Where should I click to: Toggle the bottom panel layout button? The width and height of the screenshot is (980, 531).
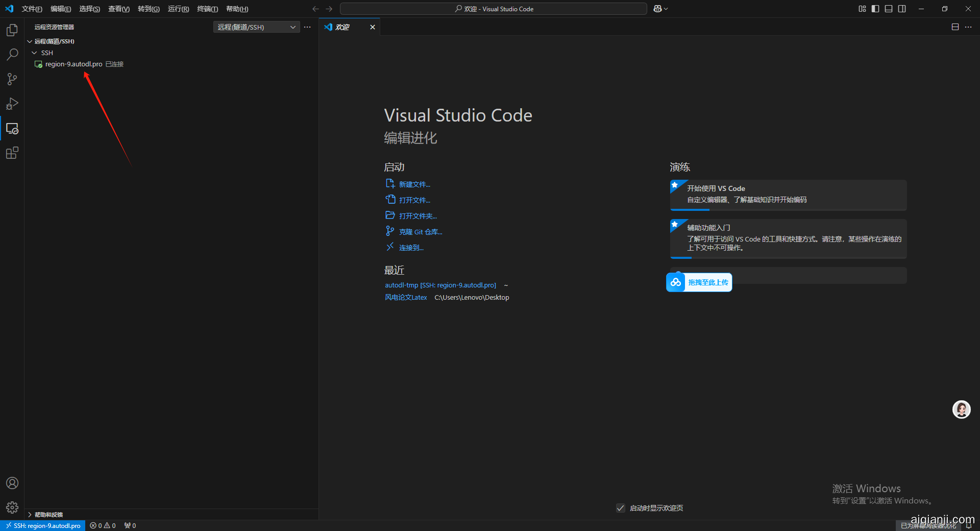(889, 9)
